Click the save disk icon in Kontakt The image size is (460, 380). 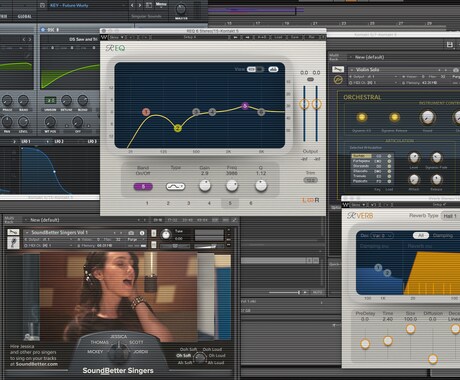(x=449, y=44)
